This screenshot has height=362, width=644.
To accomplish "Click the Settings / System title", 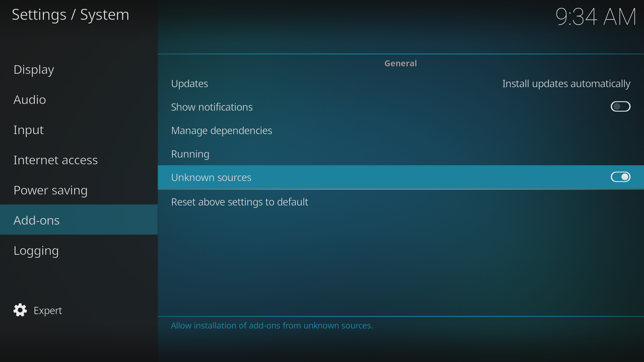I will (x=70, y=14).
